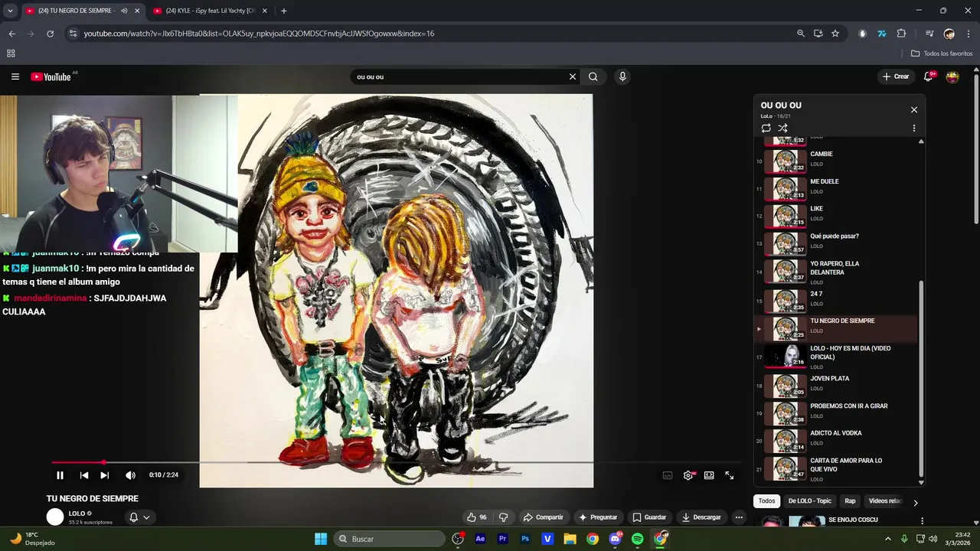Play ME DUELE from the playlist

(835, 188)
